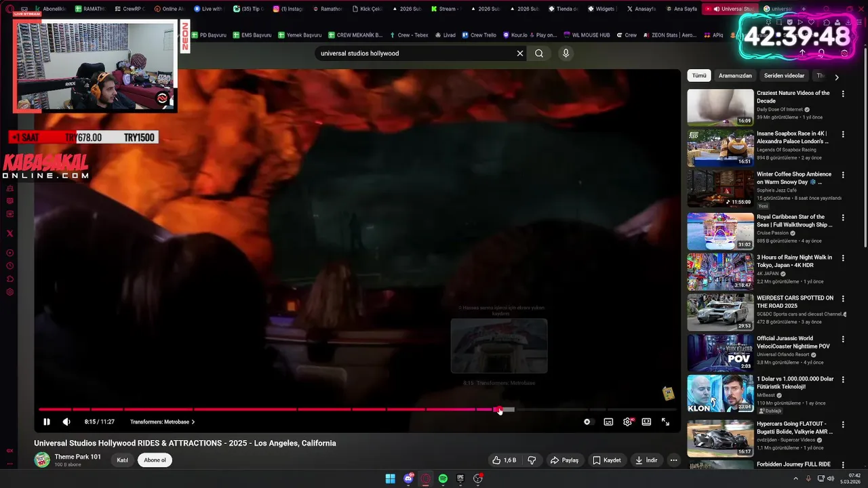
Task: Start voice search with microphone
Action: coord(566,54)
